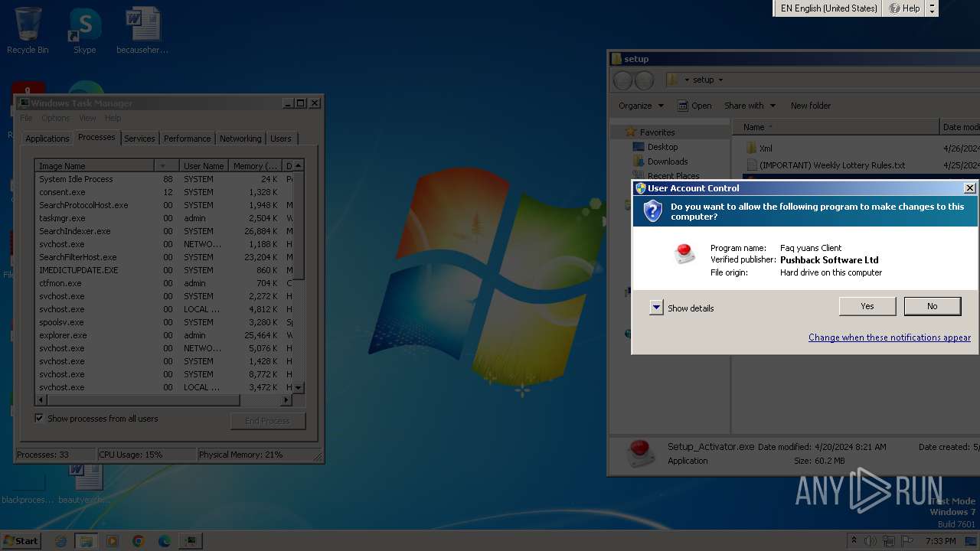This screenshot has width=980, height=551.
Task: Open Help menu in Task Manager
Action: (113, 118)
